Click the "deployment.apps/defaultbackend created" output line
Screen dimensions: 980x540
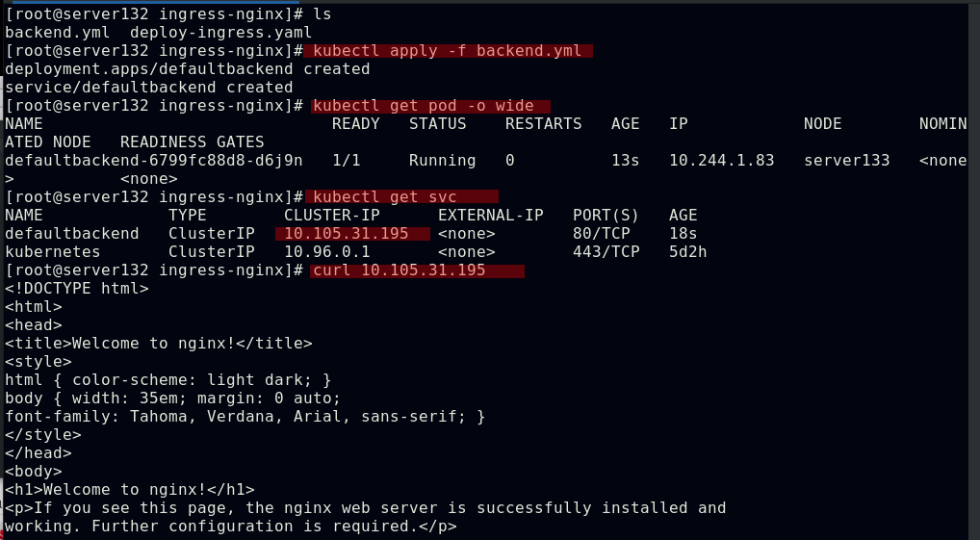[187, 69]
